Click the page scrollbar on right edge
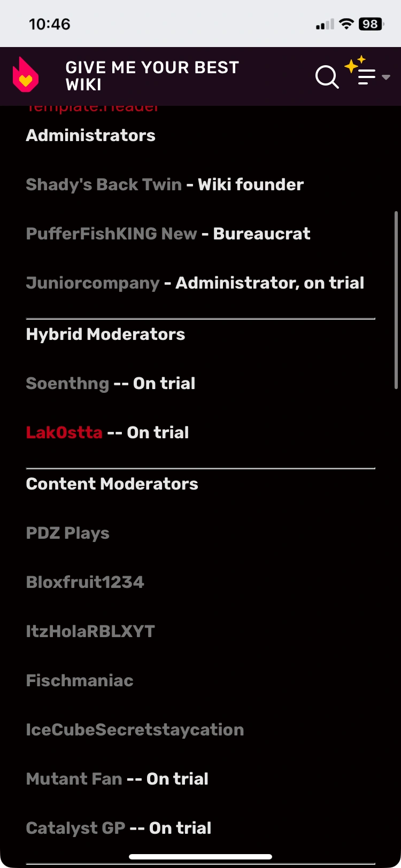Image resolution: width=401 pixels, height=868 pixels. 396,299
